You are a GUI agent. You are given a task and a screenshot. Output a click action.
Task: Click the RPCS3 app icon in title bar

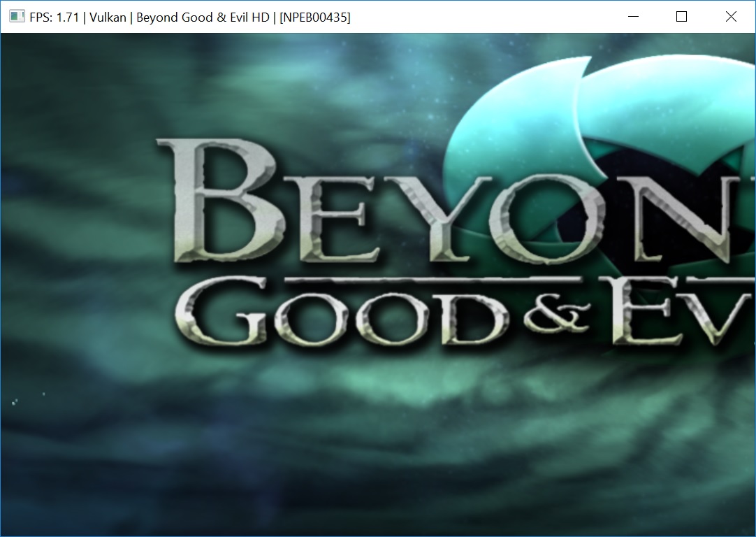[x=17, y=17]
